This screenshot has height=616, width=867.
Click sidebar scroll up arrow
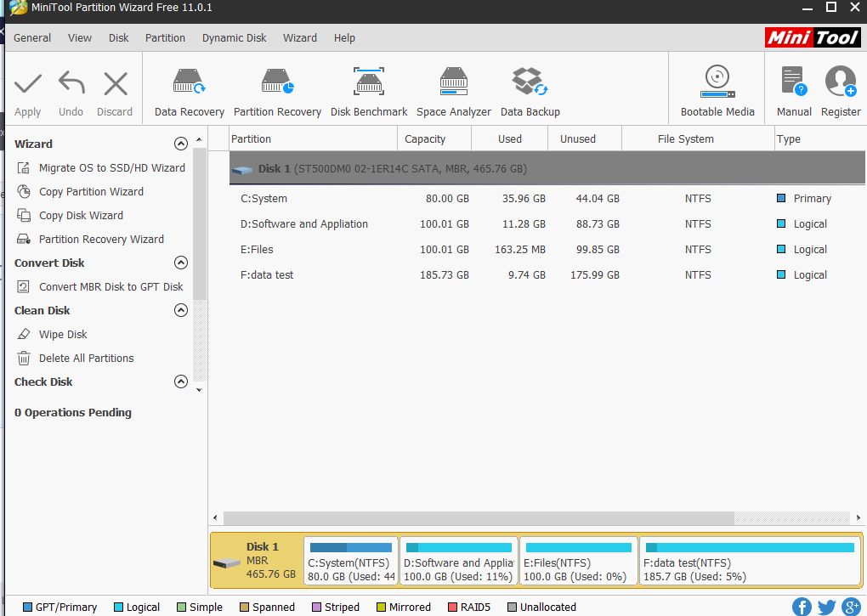pyautogui.click(x=199, y=140)
